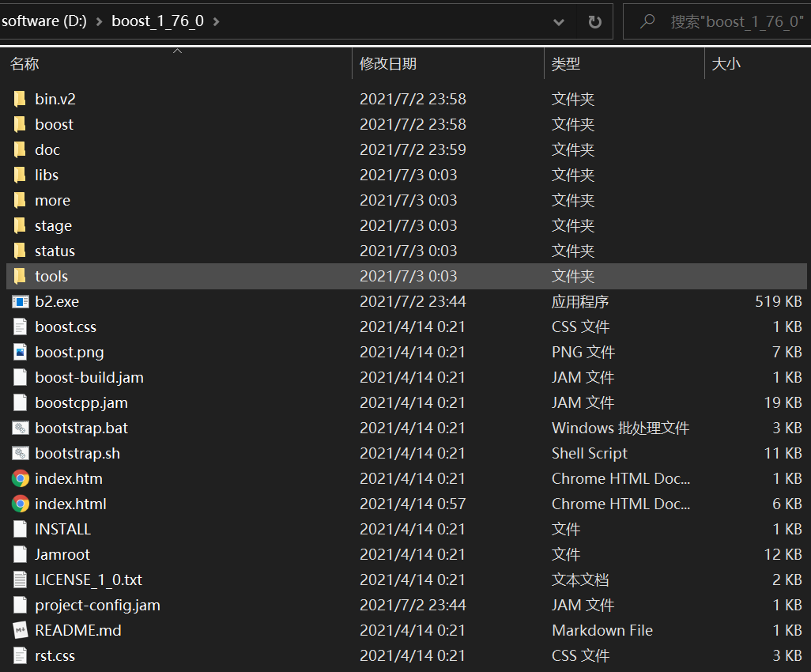Click the libs folder icon
This screenshot has height=672, width=811.
click(x=20, y=175)
